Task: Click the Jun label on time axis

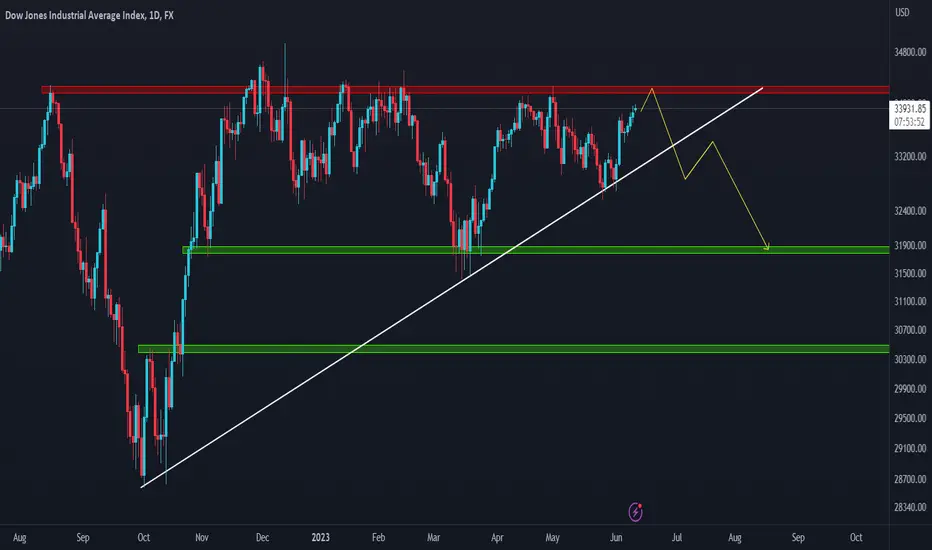Action: pyautogui.click(x=616, y=538)
